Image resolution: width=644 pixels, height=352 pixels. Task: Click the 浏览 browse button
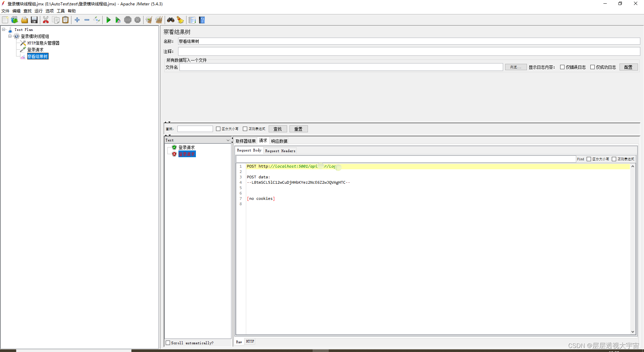click(x=516, y=67)
